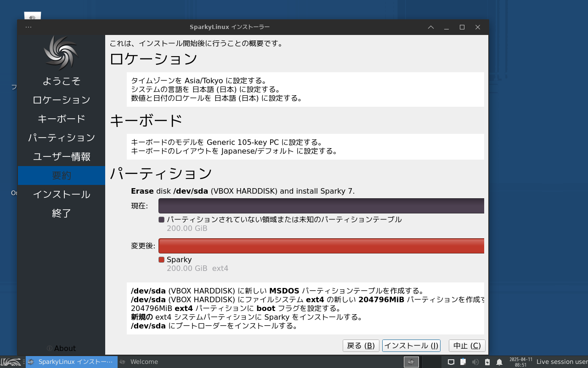
Task: Click the 現在: label
Action: click(139, 206)
